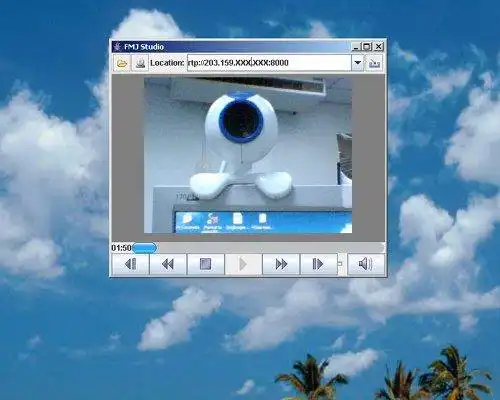The width and height of the screenshot is (500, 400).
Task: Expand the Location history dropdown arrow
Action: pyautogui.click(x=358, y=63)
